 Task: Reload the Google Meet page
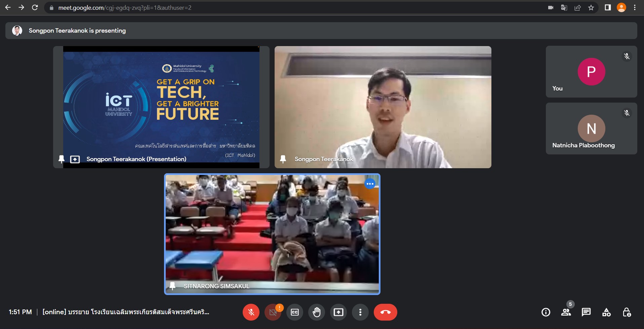pos(35,7)
